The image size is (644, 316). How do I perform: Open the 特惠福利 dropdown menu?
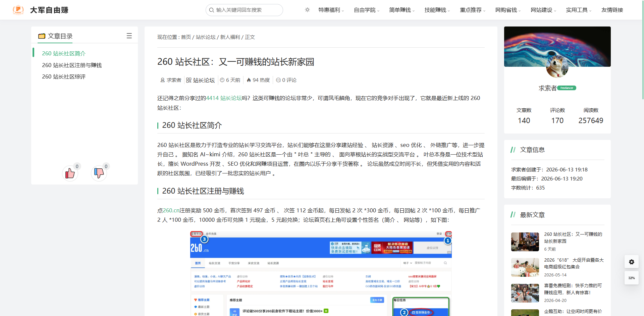(331, 10)
